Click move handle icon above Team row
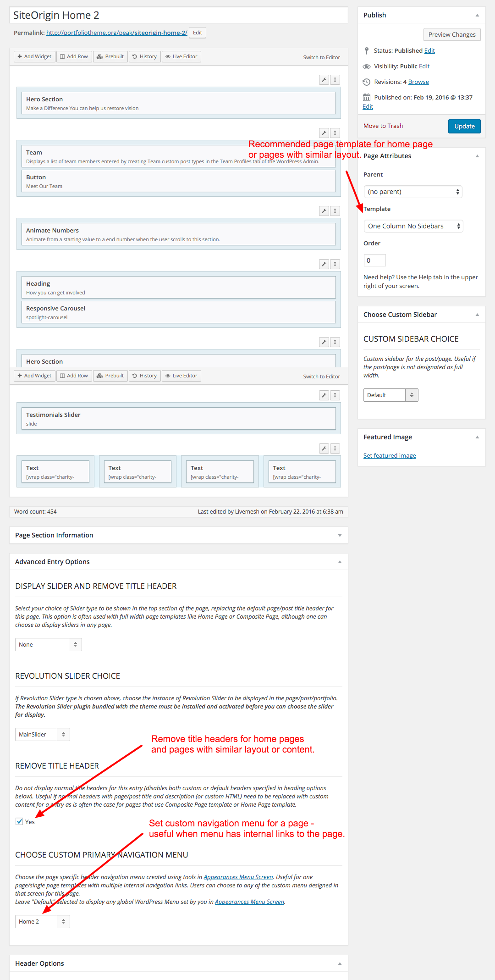The height and width of the screenshot is (980, 495). pos(335,133)
